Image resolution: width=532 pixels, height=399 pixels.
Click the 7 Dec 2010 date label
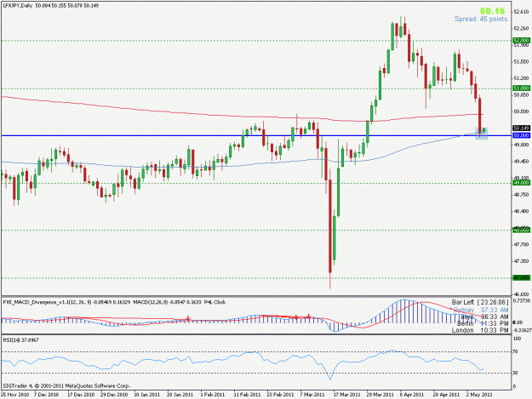tap(46, 395)
